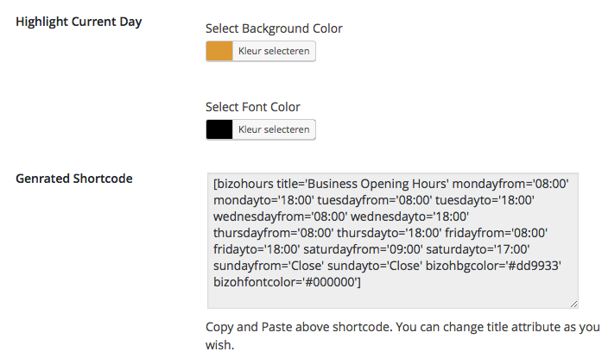Place cursor on 'Business Opening Hours' title text

(x=377, y=184)
